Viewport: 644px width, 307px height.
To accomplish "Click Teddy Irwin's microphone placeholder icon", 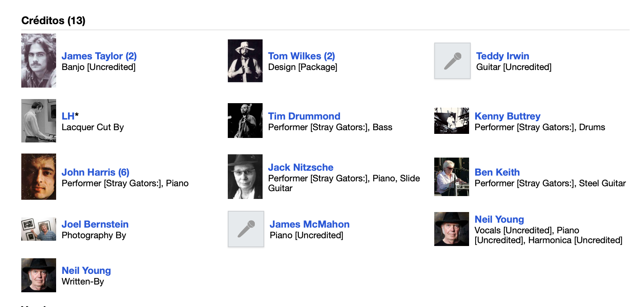I will click(452, 61).
